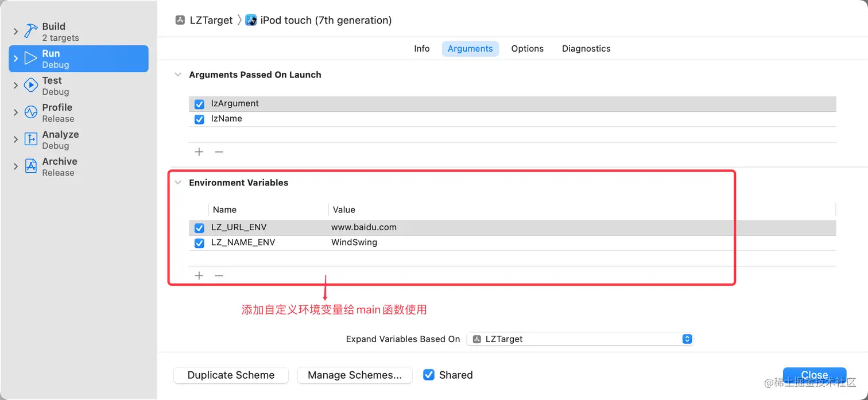This screenshot has height=400, width=868.
Task: Click the LZTarget app icon in breadcrumb
Action: click(180, 20)
